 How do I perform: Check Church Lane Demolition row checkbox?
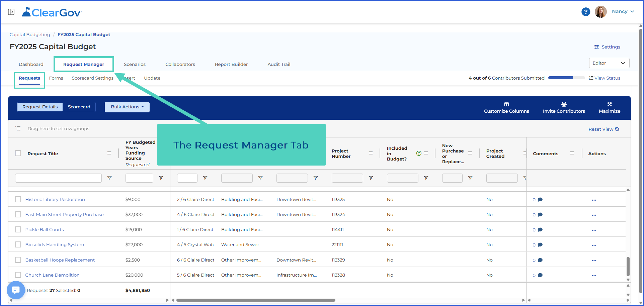pos(18,275)
